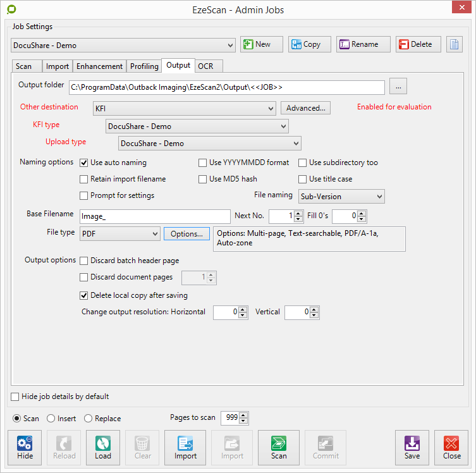This screenshot has height=473, width=476.
Task: Switch to the Profiling tab
Action: [144, 66]
